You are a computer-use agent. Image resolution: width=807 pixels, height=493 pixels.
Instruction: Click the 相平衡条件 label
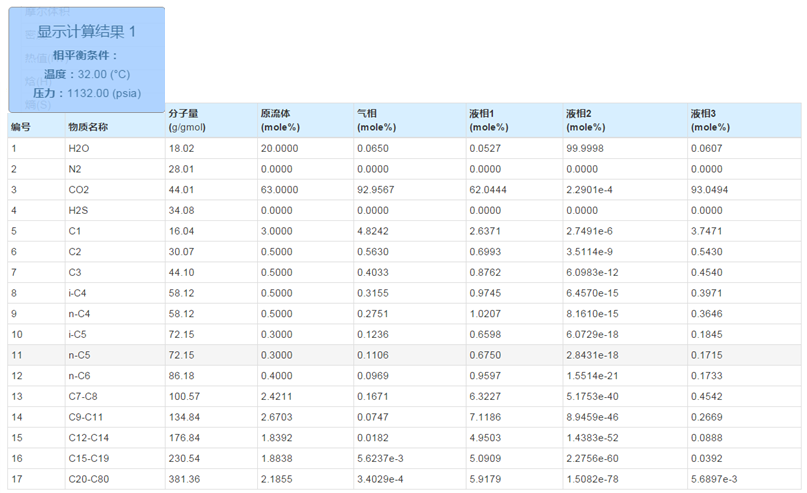pos(85,55)
